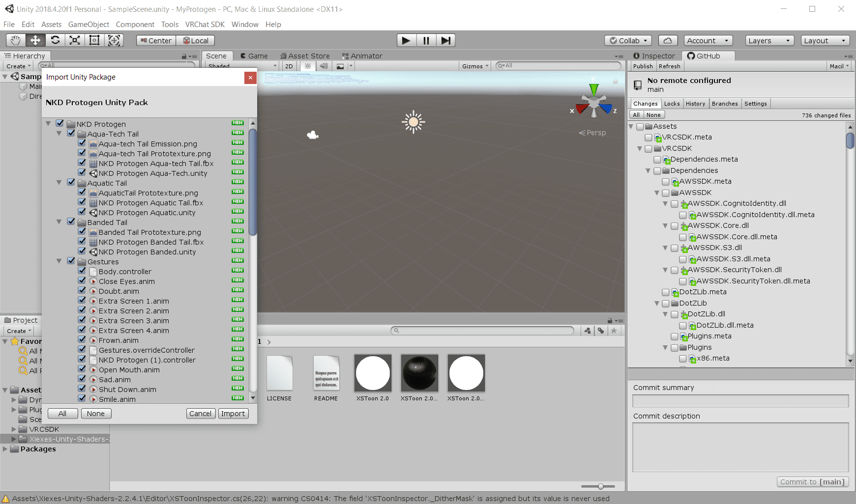Collapse Dependencies folder in changes tree
856x504 pixels.
point(649,171)
